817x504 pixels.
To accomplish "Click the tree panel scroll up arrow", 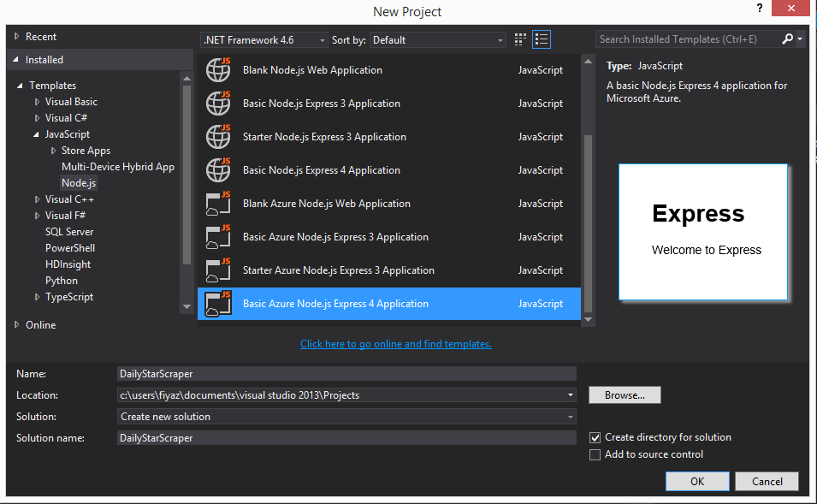I will tap(186, 79).
